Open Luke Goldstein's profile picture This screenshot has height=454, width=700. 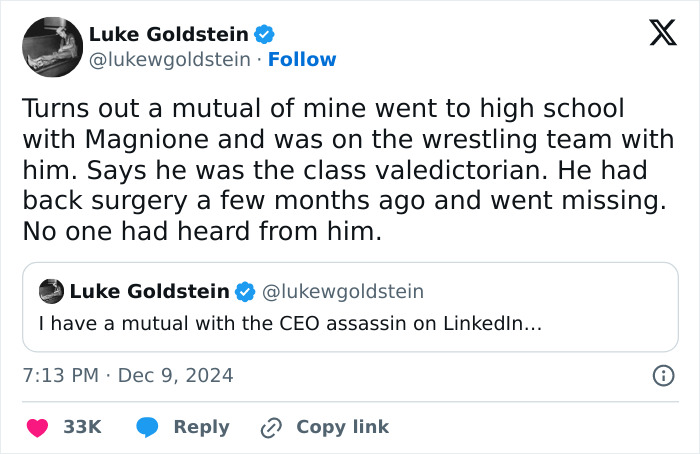coord(50,48)
